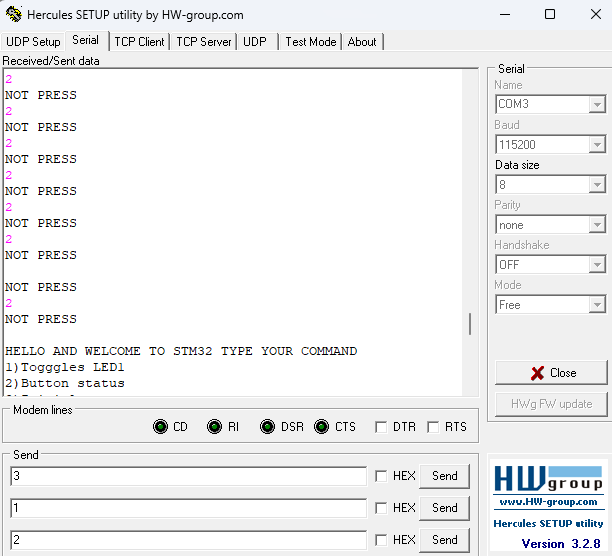Screen dimensions: 612x556
Task: Click the RI modem line indicator
Action: coord(214,426)
